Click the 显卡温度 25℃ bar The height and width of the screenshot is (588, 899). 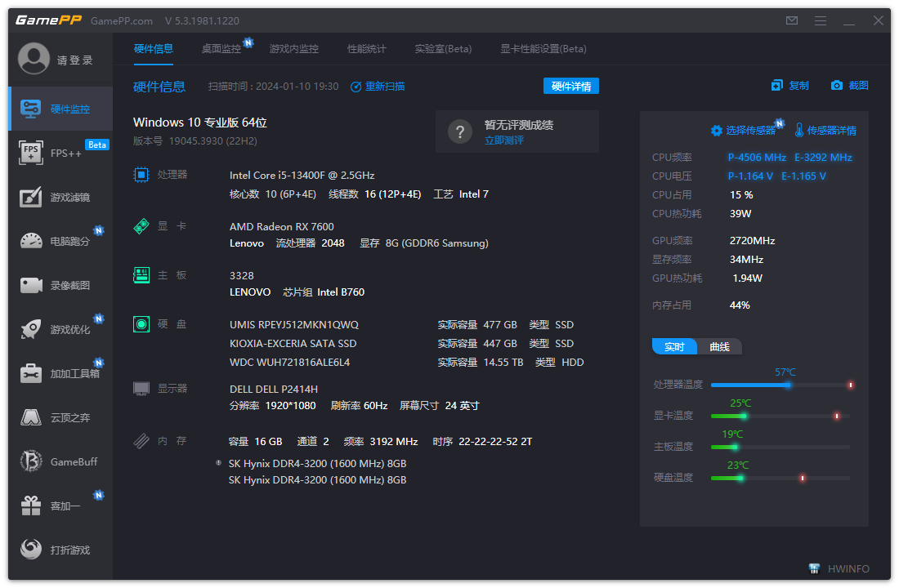[x=781, y=416]
